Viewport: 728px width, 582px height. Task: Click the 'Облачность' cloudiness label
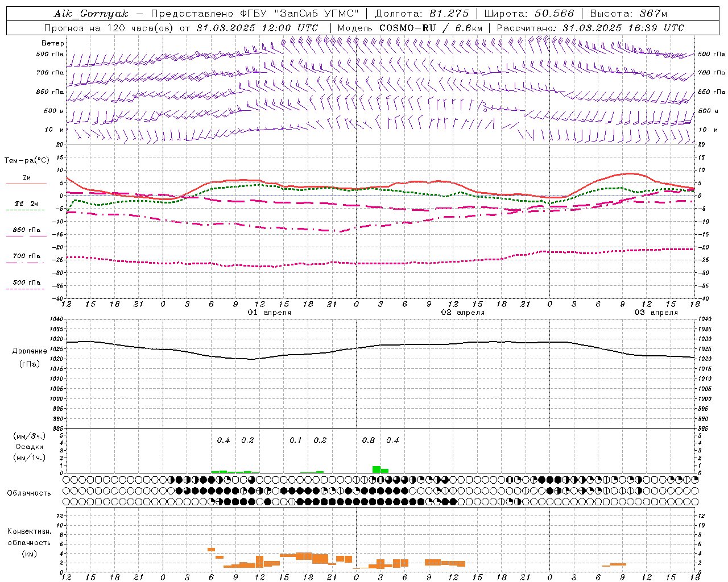29,493
